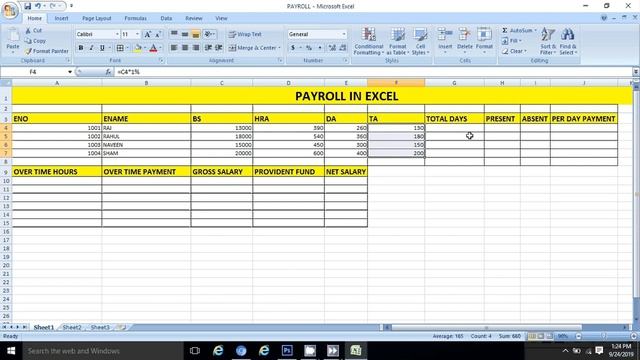Cut the selected cells
Image resolution: width=640 pixels, height=360 pixels.
[33, 31]
